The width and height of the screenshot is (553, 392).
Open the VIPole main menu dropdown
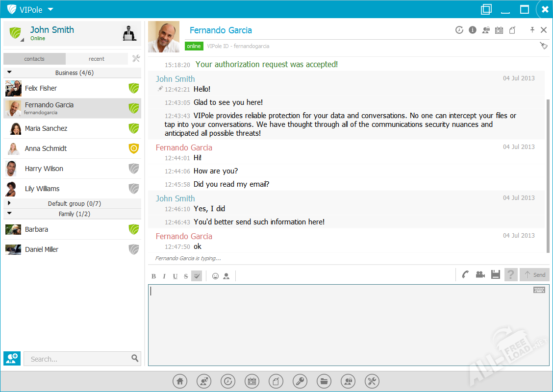50,9
